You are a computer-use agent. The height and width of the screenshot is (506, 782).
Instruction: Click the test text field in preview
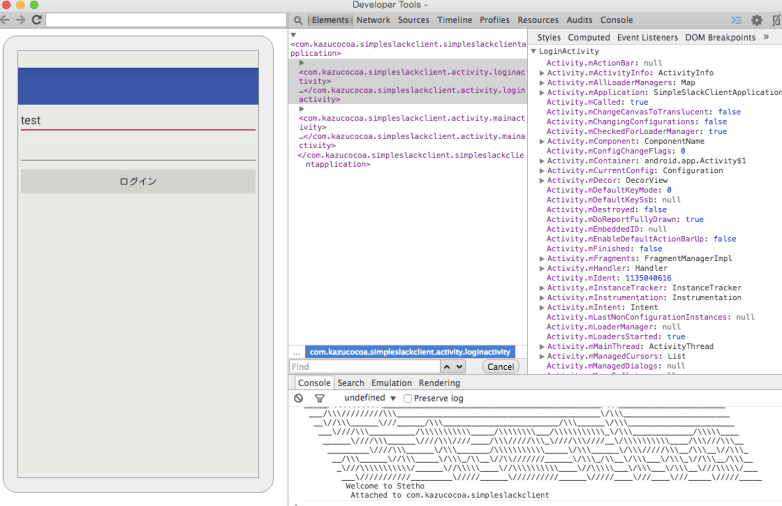click(x=138, y=120)
